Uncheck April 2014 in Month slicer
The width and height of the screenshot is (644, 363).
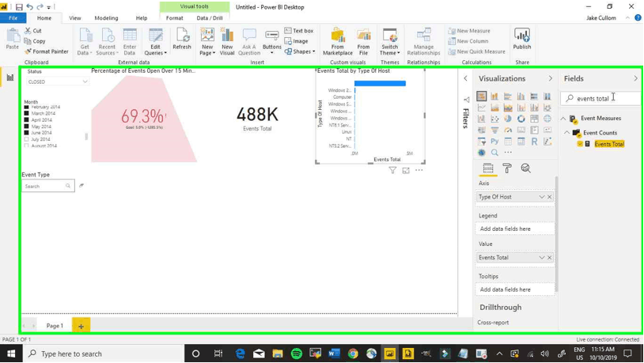tap(27, 120)
